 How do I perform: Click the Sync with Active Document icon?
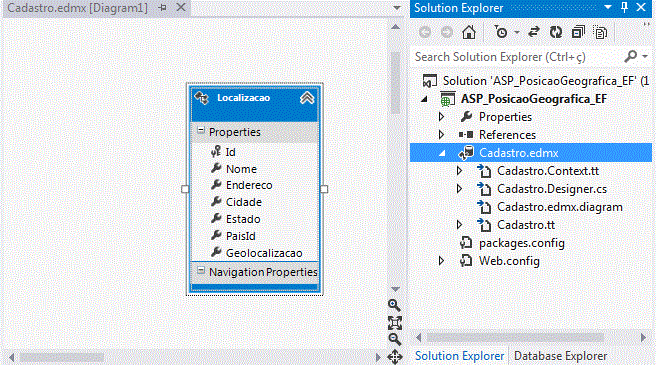(533, 32)
